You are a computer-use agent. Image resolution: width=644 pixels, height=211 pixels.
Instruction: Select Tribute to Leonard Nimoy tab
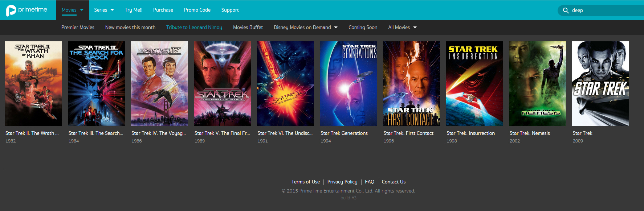tap(194, 28)
